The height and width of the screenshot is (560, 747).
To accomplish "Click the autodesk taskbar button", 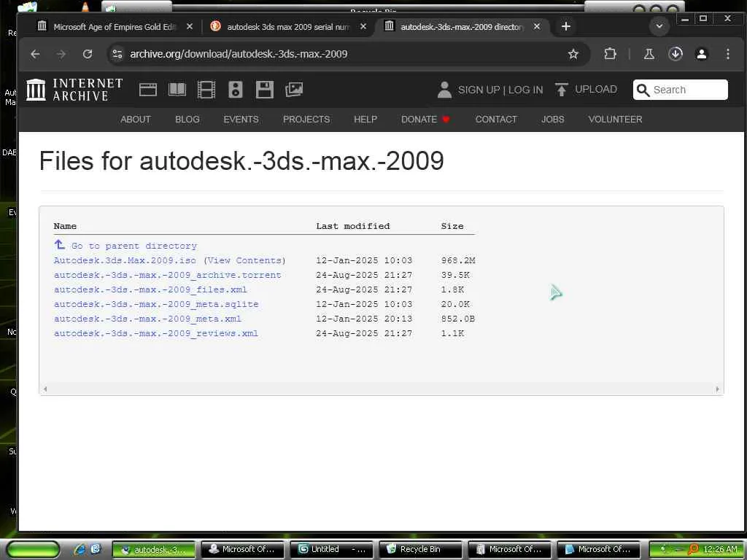I will [154, 550].
